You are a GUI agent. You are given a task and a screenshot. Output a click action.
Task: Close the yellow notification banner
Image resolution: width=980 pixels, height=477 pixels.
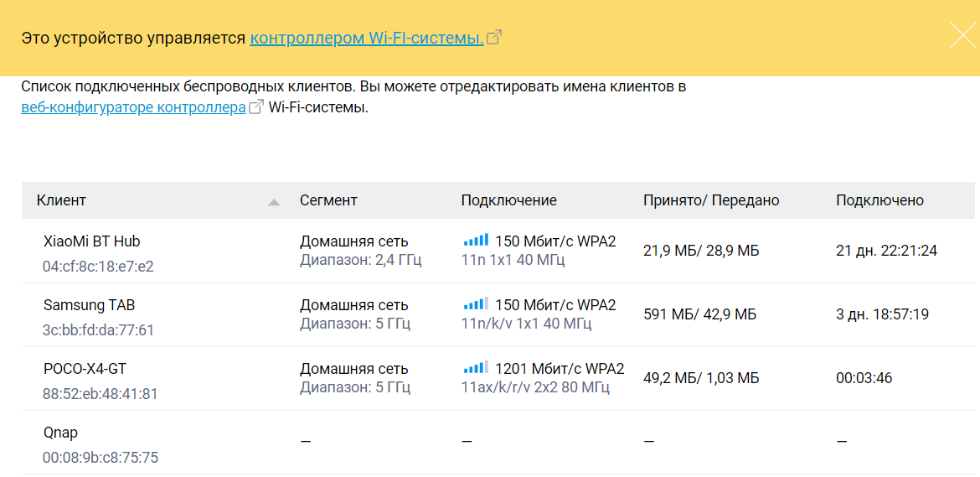[x=962, y=36]
